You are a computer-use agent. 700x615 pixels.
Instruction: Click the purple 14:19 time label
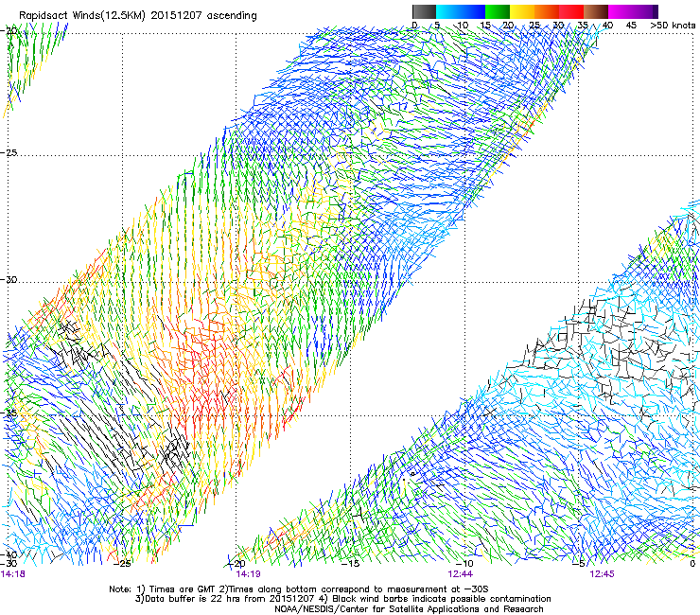[248, 574]
